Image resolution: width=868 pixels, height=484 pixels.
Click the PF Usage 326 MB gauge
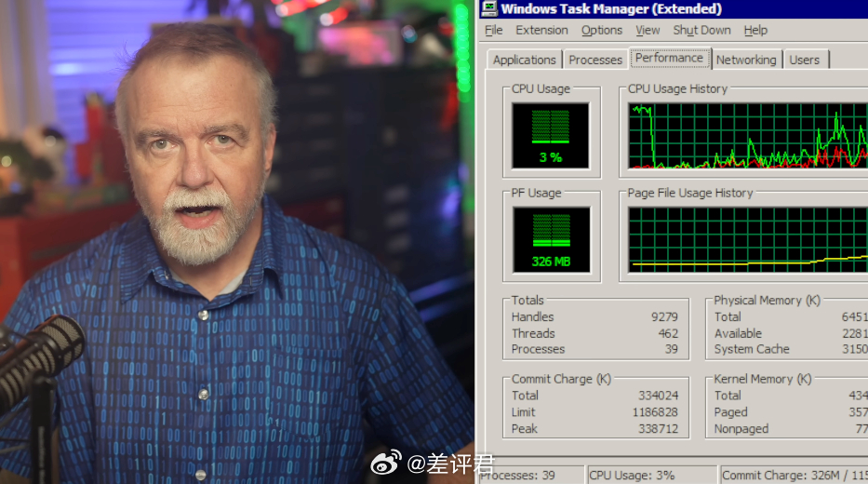[552, 240]
